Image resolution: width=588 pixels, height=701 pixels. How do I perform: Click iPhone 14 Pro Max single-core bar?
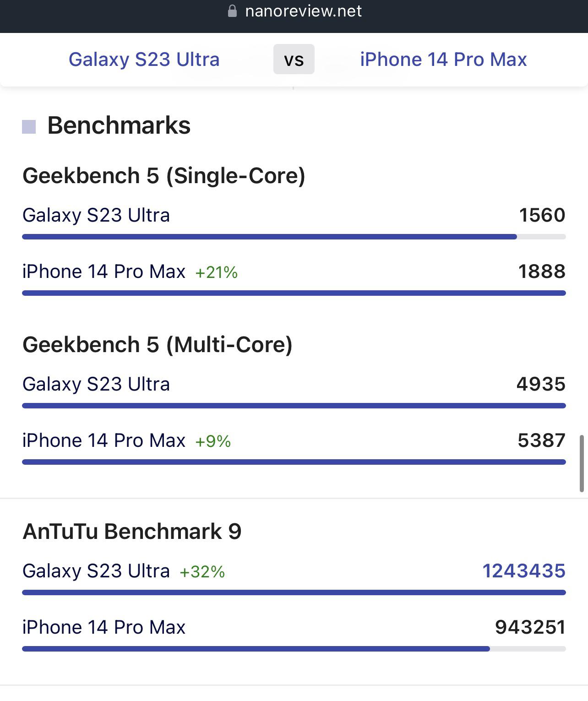point(294,293)
